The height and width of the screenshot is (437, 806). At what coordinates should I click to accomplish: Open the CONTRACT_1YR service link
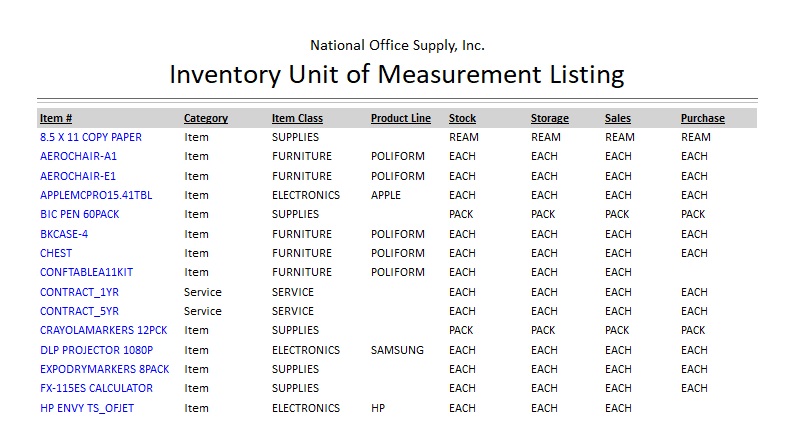(79, 292)
